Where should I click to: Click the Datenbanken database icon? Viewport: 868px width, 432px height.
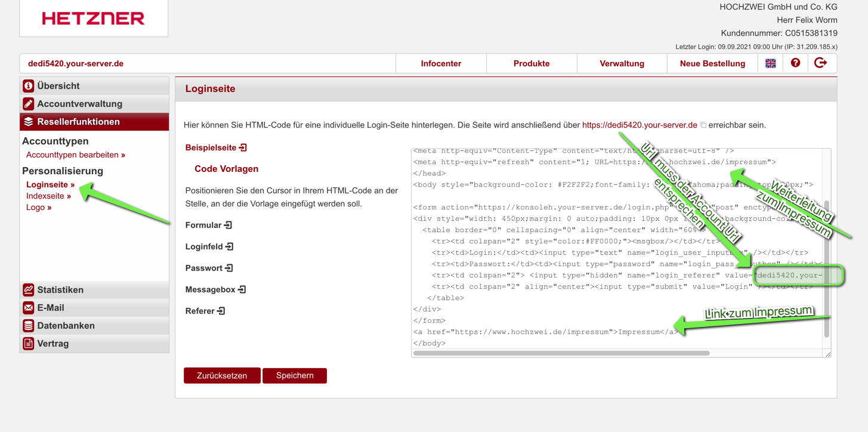tap(28, 326)
